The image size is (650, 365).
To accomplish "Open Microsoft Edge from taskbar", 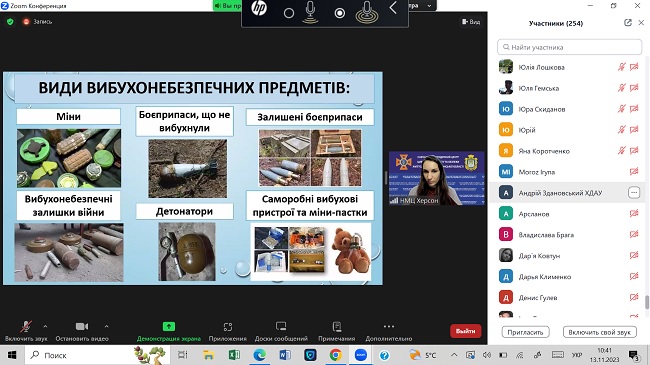I will [260, 355].
